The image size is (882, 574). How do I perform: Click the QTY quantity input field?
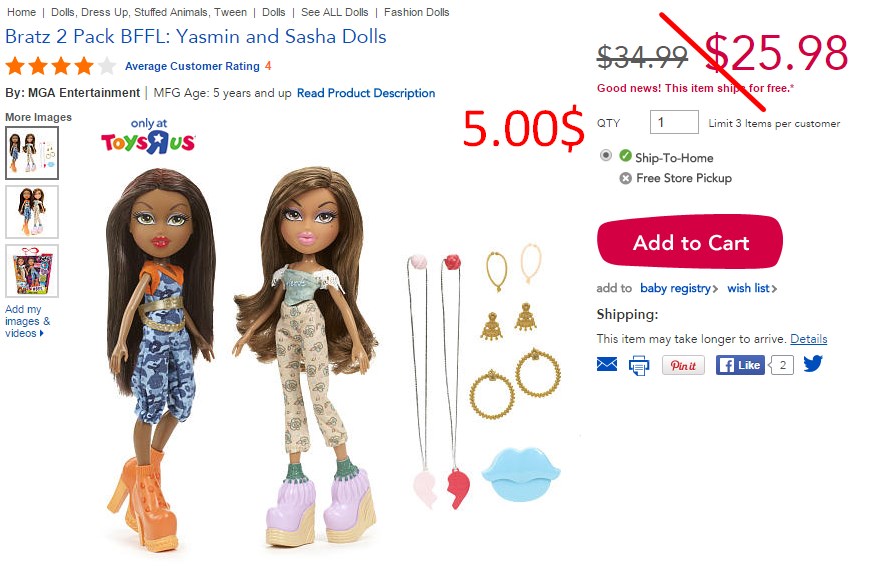[674, 122]
